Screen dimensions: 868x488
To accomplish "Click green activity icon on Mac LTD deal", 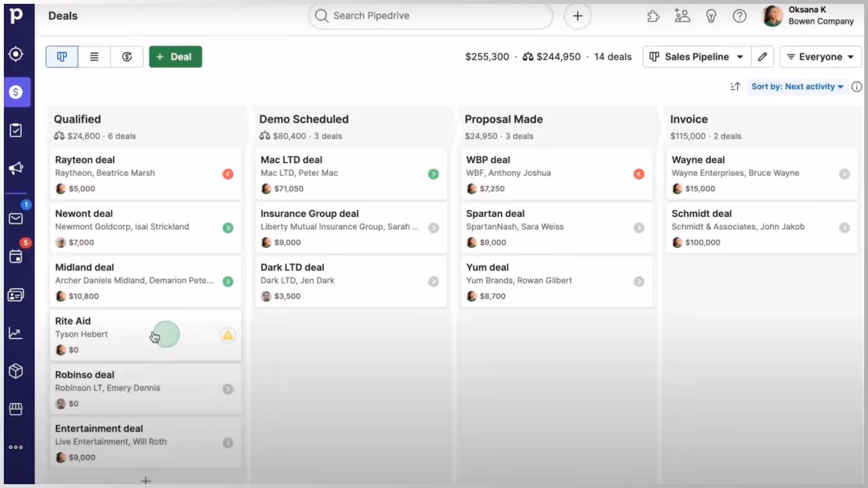I will tap(433, 174).
